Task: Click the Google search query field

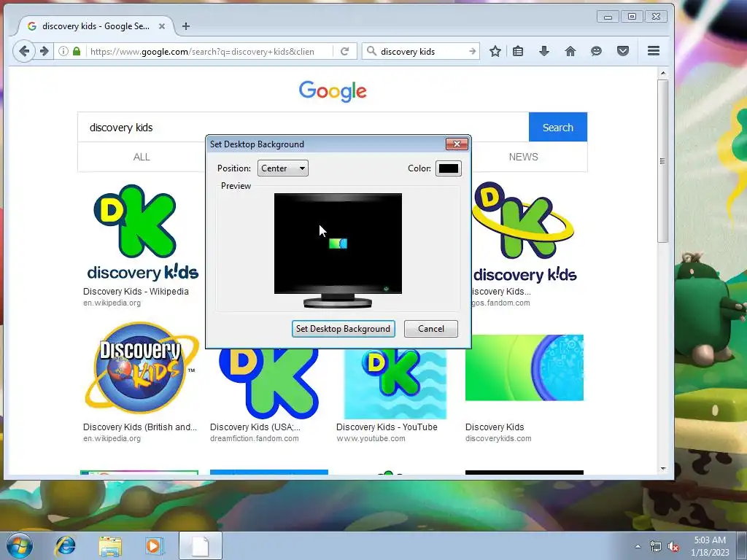Action: click(303, 127)
